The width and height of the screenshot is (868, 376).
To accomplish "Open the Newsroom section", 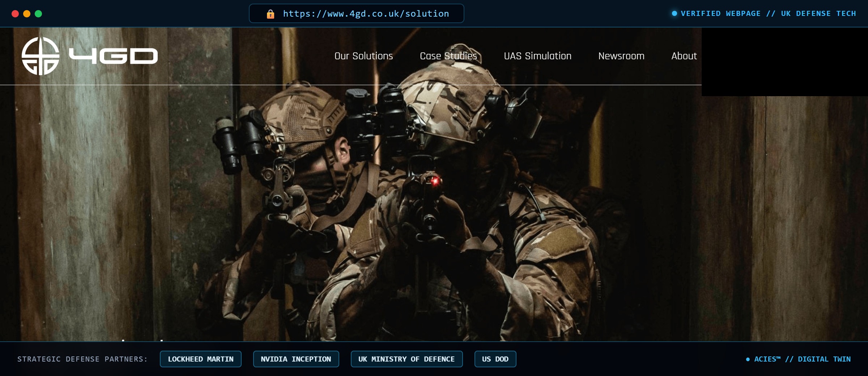I will click(621, 56).
